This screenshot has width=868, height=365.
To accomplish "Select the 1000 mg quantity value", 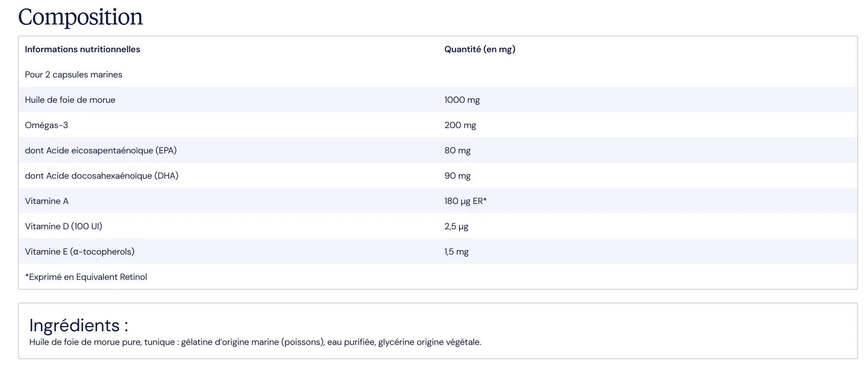I will (x=462, y=100).
